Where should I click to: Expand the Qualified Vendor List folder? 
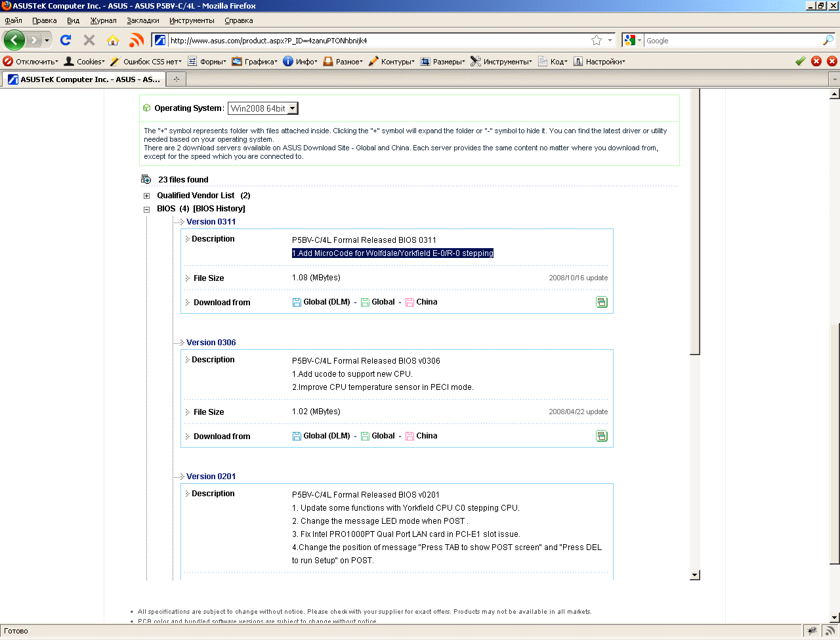(146, 196)
